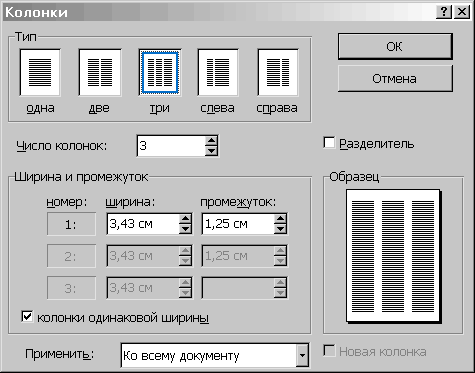Increase column 1 ширина with up arrow
The width and height of the screenshot is (475, 373).
[x=185, y=219]
